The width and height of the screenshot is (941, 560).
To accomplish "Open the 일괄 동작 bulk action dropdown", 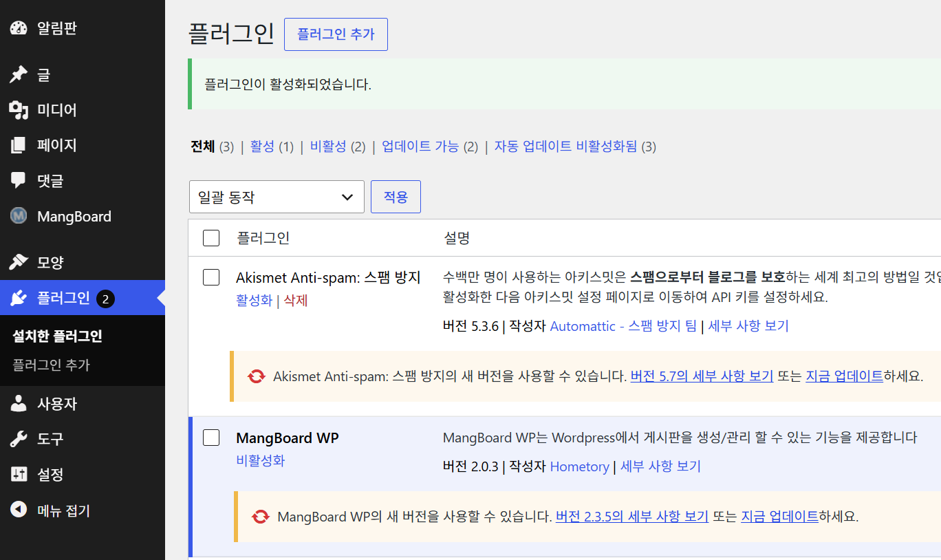I will (277, 197).
